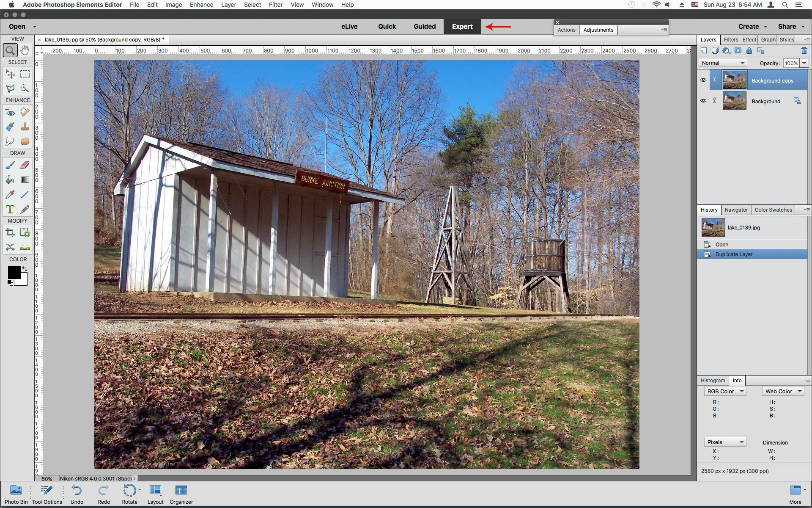Image resolution: width=812 pixels, height=508 pixels.
Task: Expand the Opacity dropdown arrow
Action: point(804,63)
